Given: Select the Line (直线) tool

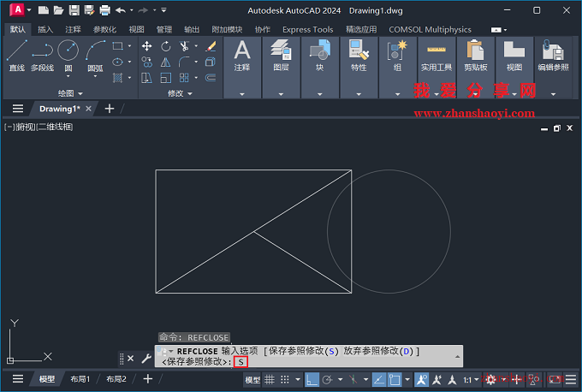Looking at the screenshot, I should 17,56.
